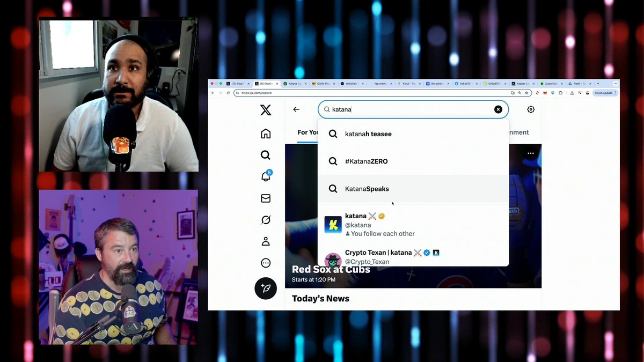The image size is (644, 362).
Task: Open Explore settings gear
Action: [x=531, y=109]
